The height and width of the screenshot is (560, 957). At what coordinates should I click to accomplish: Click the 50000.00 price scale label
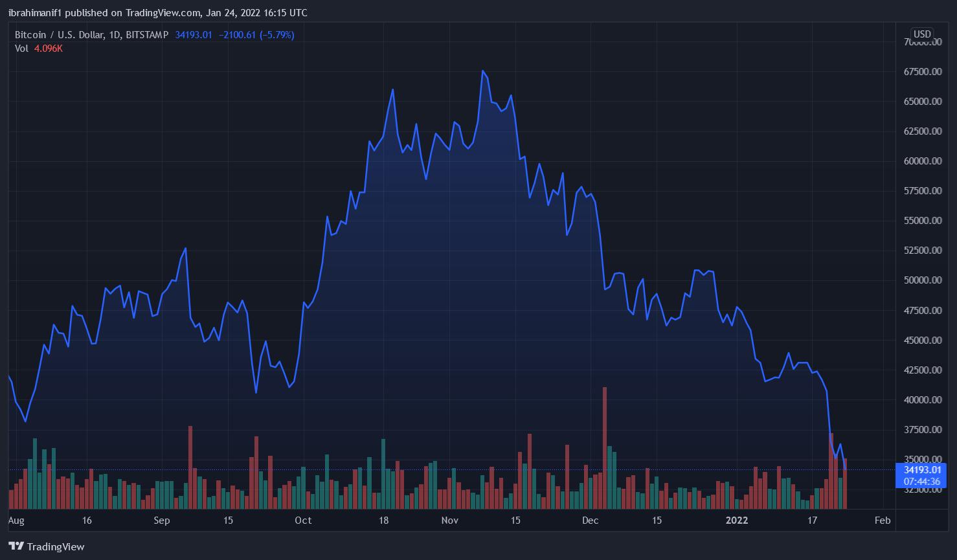pos(923,280)
